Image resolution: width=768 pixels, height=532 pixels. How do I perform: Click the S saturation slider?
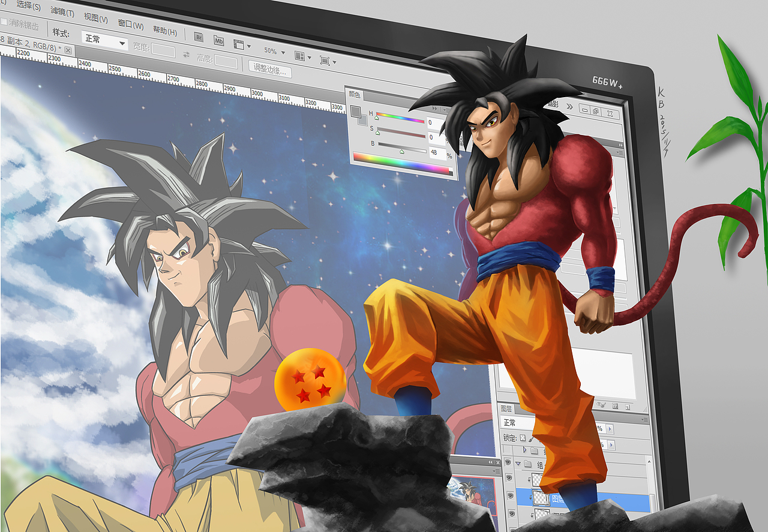pyautogui.click(x=401, y=133)
